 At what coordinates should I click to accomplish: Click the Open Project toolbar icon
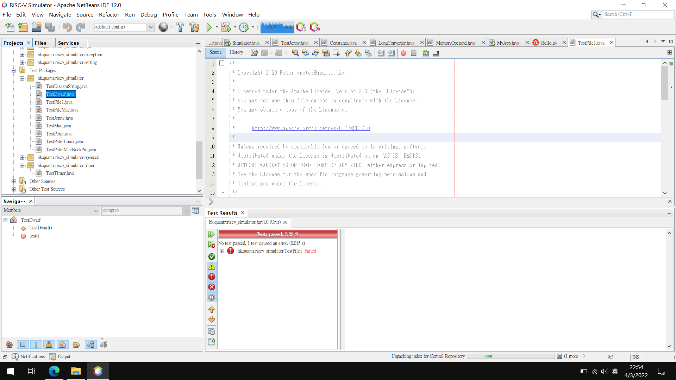[x=37, y=27]
